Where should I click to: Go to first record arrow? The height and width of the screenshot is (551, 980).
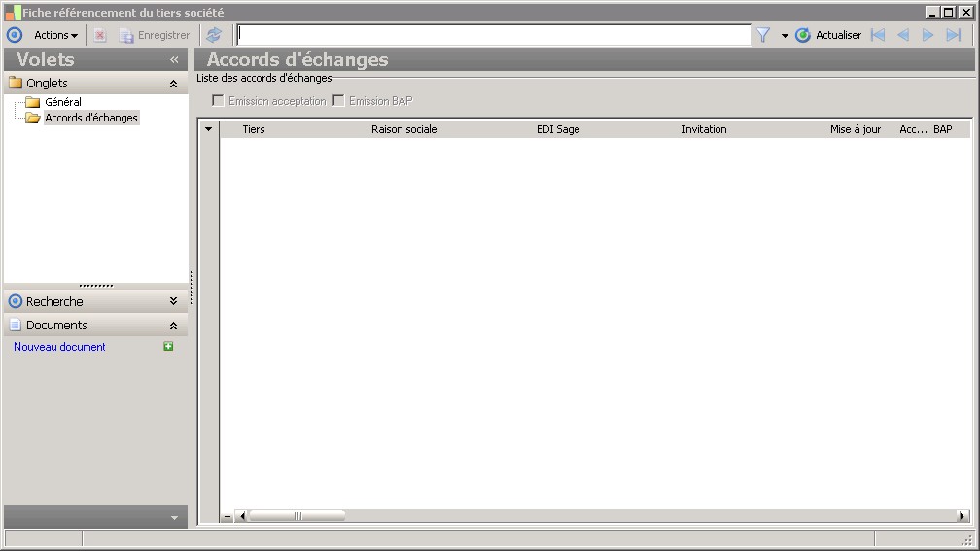click(x=878, y=35)
